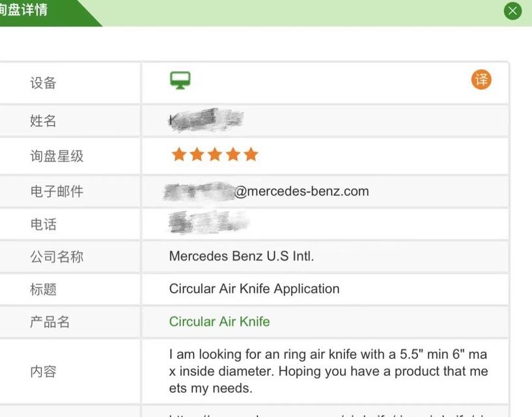Click the first orange rating star
This screenshot has width=532, height=417.
(x=179, y=154)
